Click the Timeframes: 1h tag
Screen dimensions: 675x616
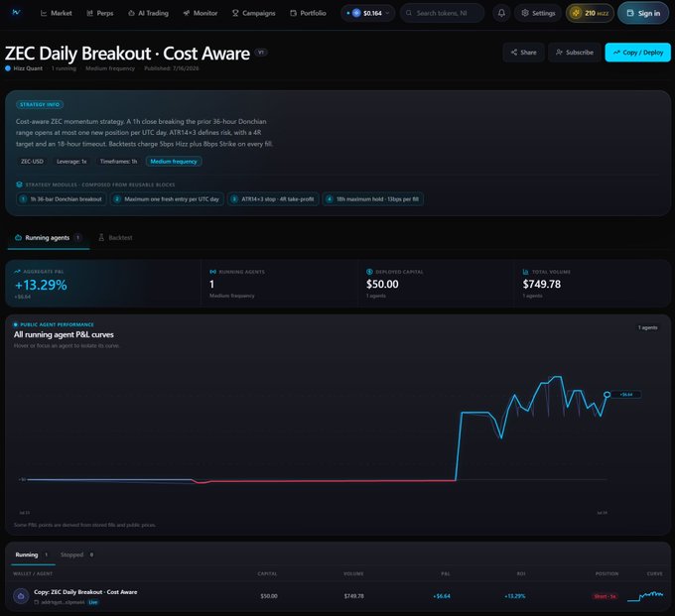pyautogui.click(x=118, y=162)
